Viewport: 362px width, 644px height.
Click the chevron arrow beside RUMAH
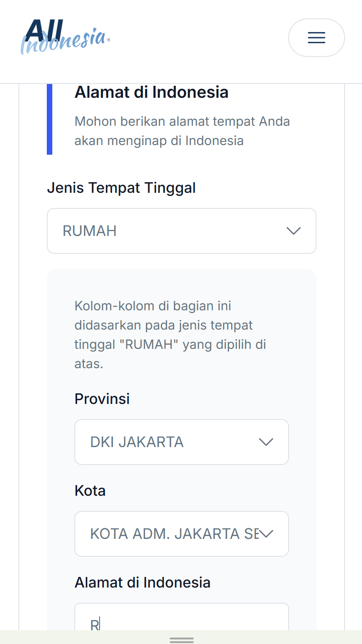293,231
